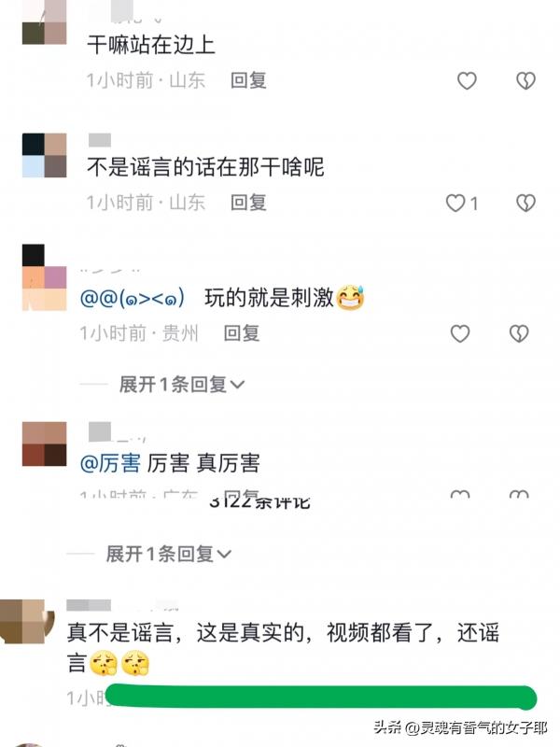Open the mentioned user @@(๑><๑)
Viewport: 560px width, 747px height.
point(133,298)
